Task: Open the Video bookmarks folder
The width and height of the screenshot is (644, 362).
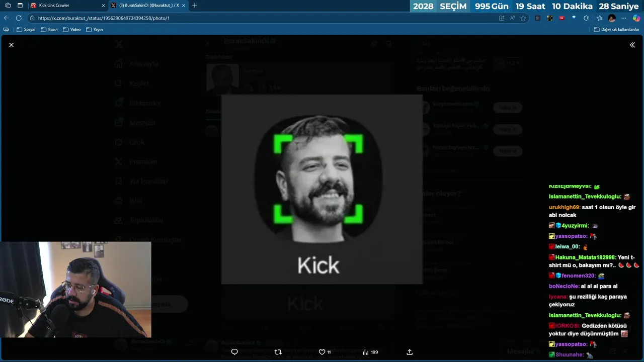Action: click(71, 29)
